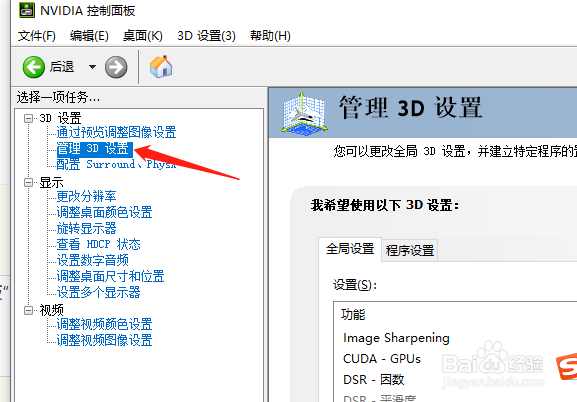577x402 pixels.
Task: Open the 桌面(K) menu
Action: (142, 36)
